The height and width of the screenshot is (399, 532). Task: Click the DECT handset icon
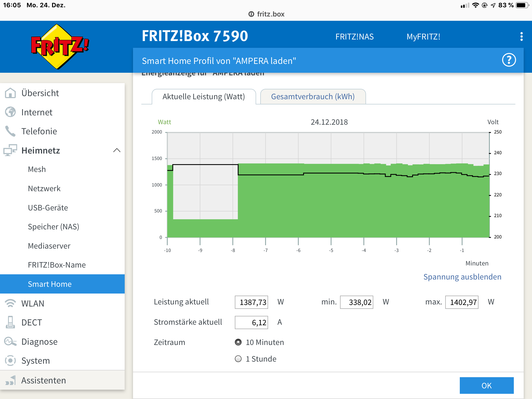(x=10, y=322)
